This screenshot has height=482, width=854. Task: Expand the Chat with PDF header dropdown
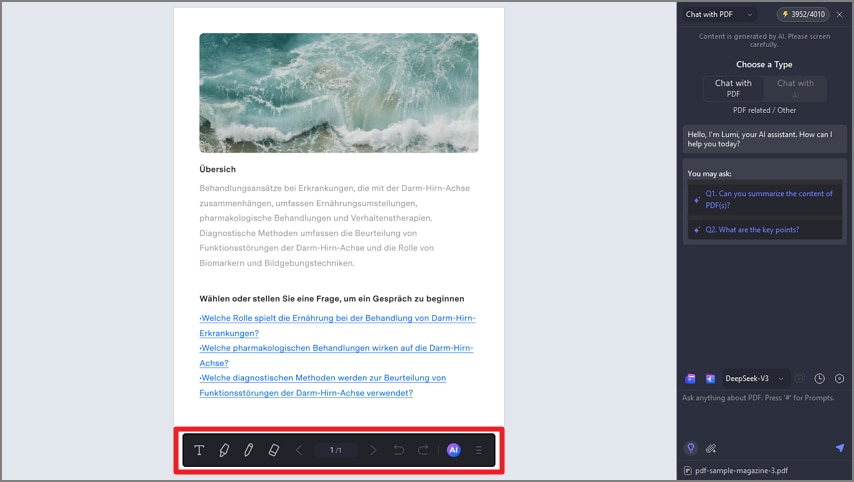click(718, 14)
